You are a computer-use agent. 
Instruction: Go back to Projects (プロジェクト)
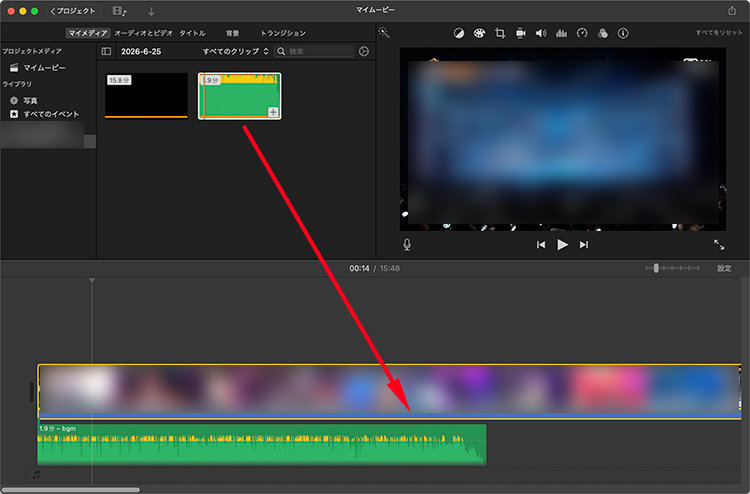point(73,11)
